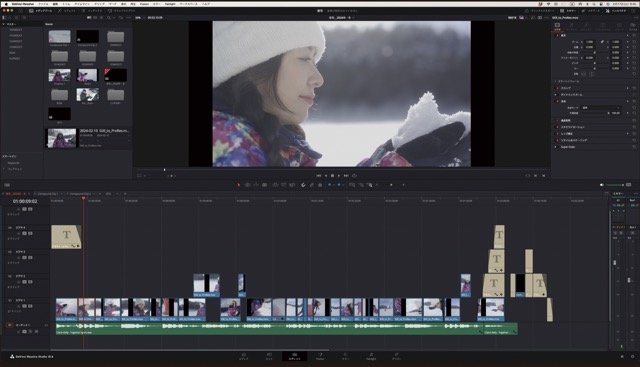Viewport: 640px width, 367px height.
Task: Select the red Selection Mode arrow tool
Action: [239, 185]
